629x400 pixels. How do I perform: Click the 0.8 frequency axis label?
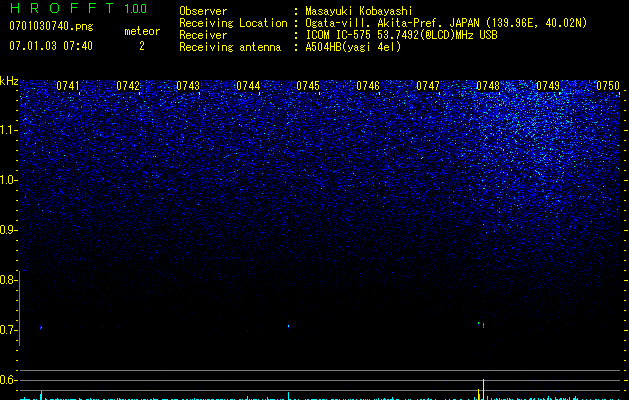coord(7,280)
